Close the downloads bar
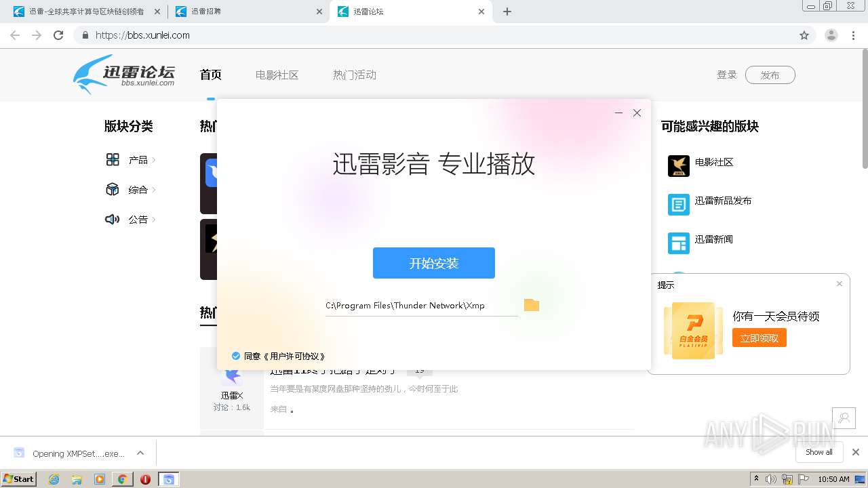The image size is (868, 488). point(856,452)
